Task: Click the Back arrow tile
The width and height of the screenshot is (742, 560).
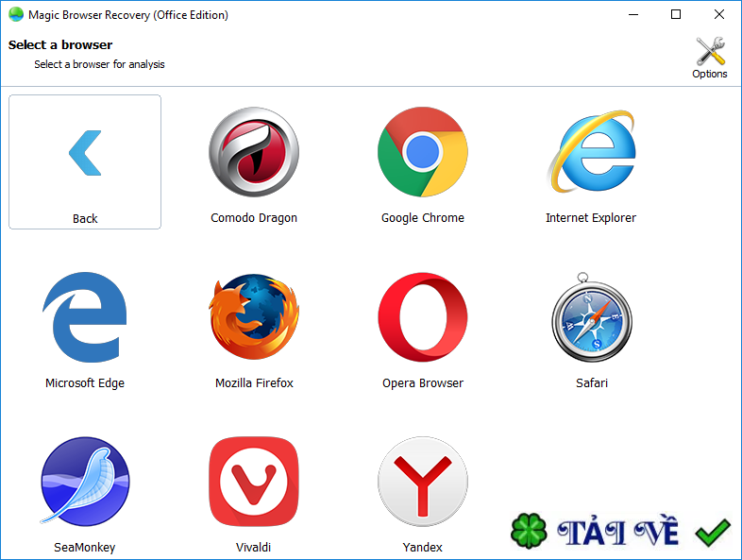Action: coord(85,161)
